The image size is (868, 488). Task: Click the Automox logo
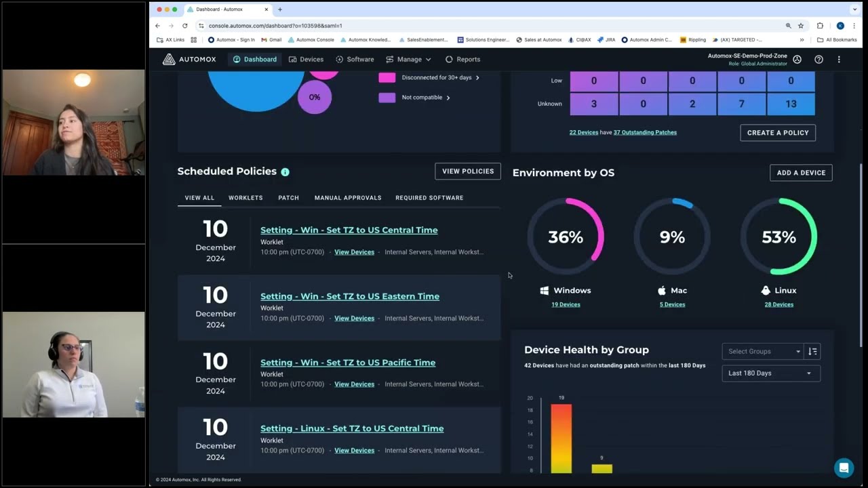189,60
